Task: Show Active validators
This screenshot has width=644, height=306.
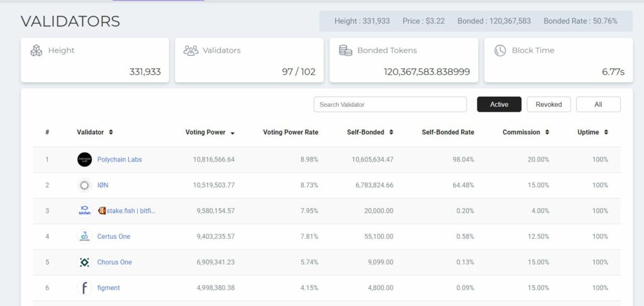Action: click(x=499, y=104)
